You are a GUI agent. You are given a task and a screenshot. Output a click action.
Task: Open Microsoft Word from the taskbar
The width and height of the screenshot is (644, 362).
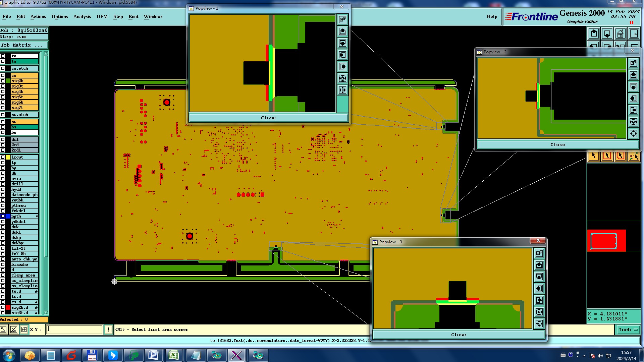(x=153, y=355)
